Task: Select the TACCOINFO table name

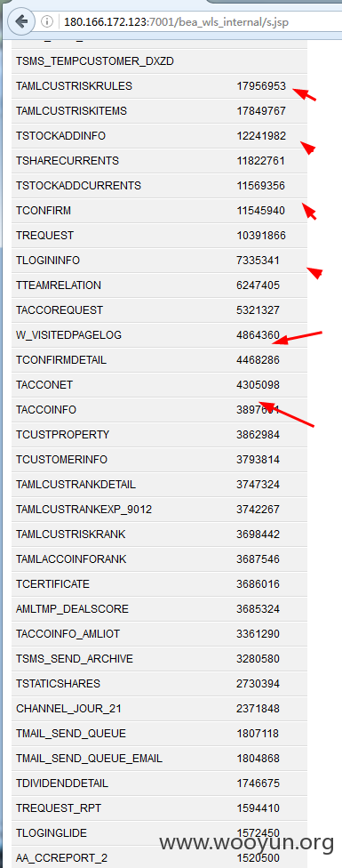Action: tap(46, 410)
